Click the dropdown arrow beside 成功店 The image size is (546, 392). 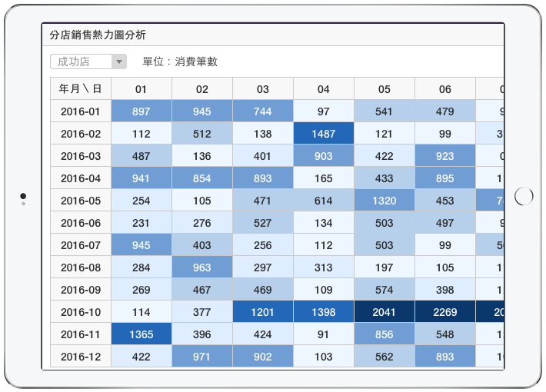coord(118,61)
